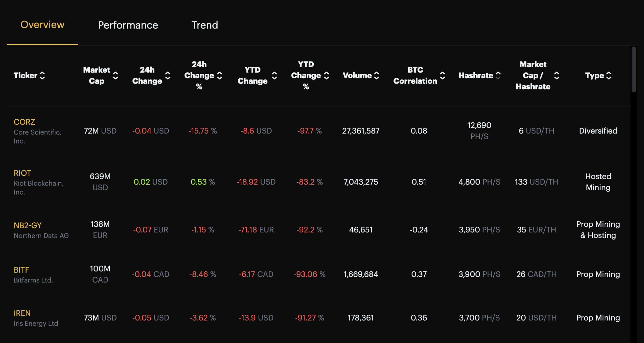Click the -91.27 % YTD value

[309, 318]
